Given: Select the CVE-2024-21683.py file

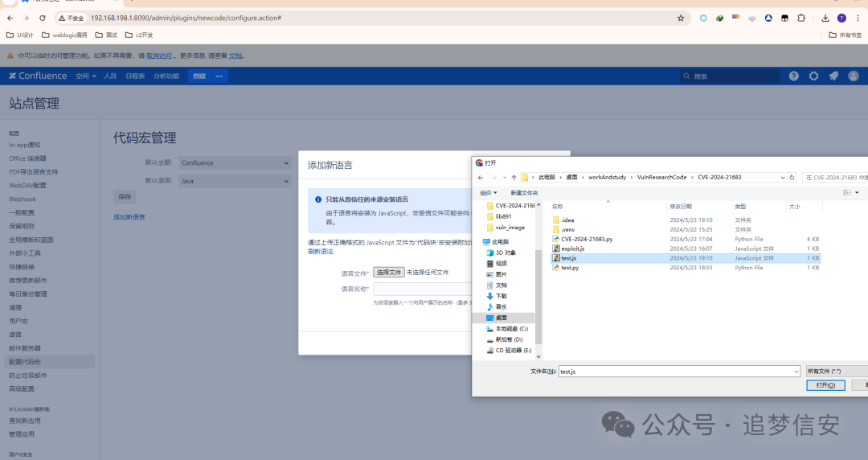Looking at the screenshot, I should [x=587, y=240].
